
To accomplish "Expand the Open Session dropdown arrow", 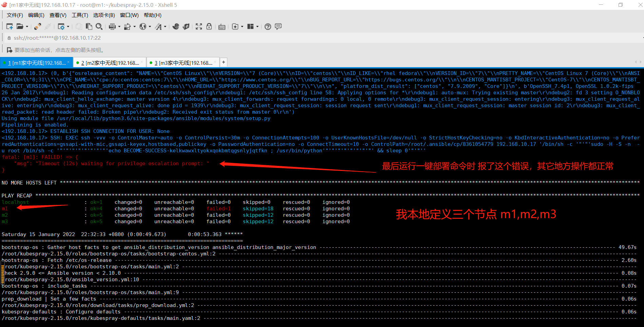I will pos(27,26).
